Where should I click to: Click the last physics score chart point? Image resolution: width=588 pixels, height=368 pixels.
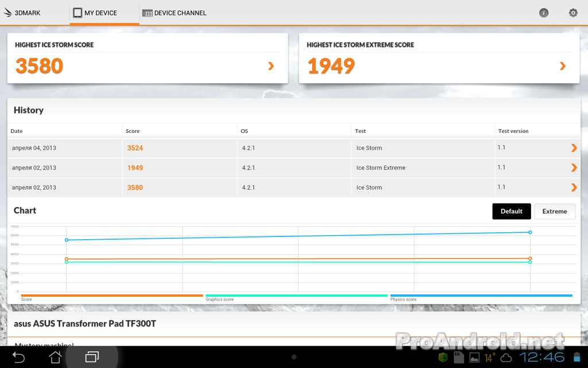pos(530,232)
